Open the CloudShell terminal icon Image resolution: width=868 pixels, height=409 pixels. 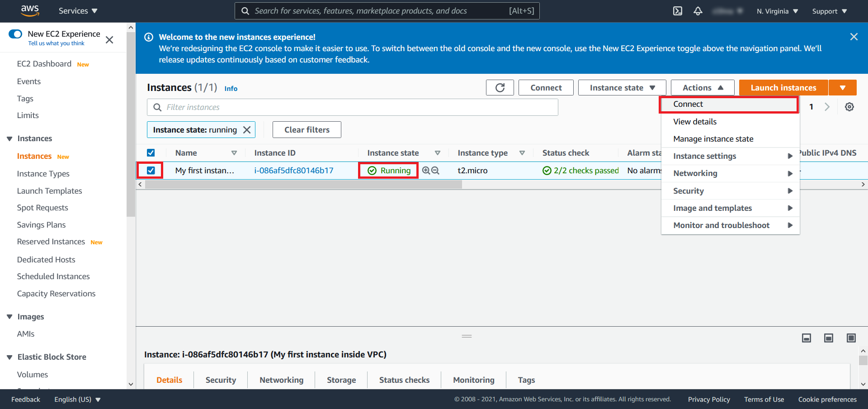[x=677, y=11]
